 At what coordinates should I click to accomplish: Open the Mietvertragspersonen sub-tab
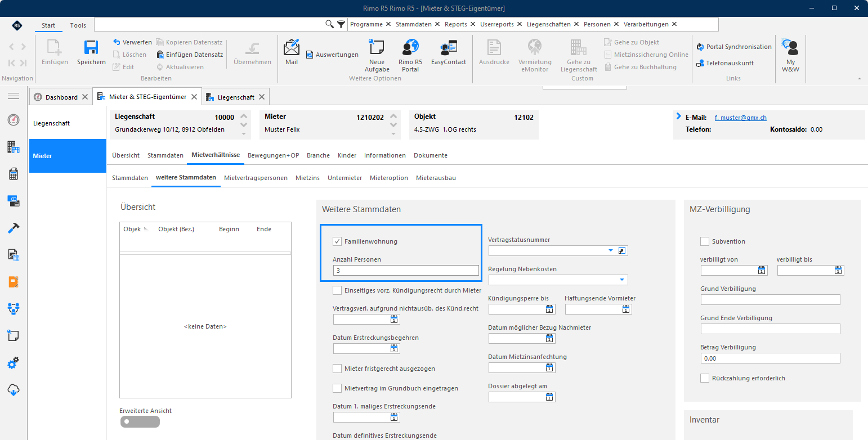256,178
